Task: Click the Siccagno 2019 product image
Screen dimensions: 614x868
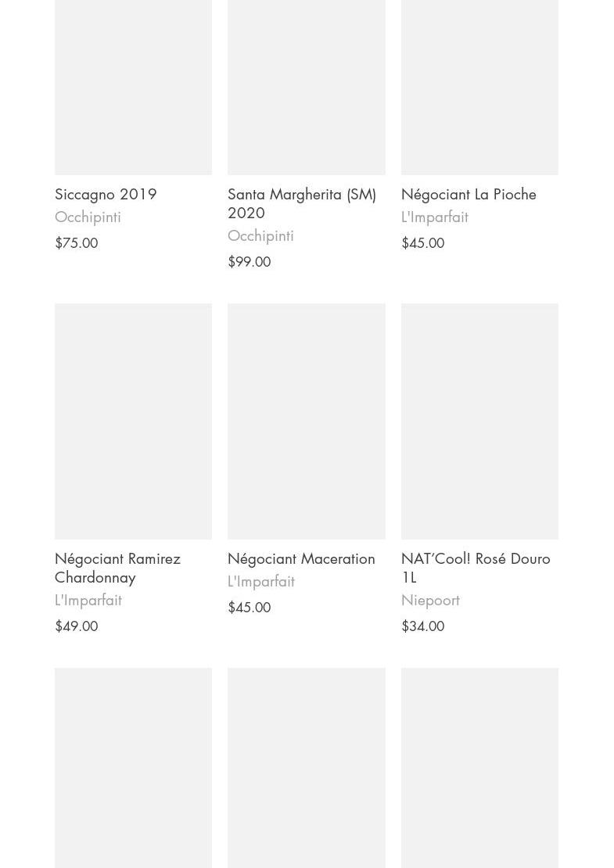Action: 133,86
